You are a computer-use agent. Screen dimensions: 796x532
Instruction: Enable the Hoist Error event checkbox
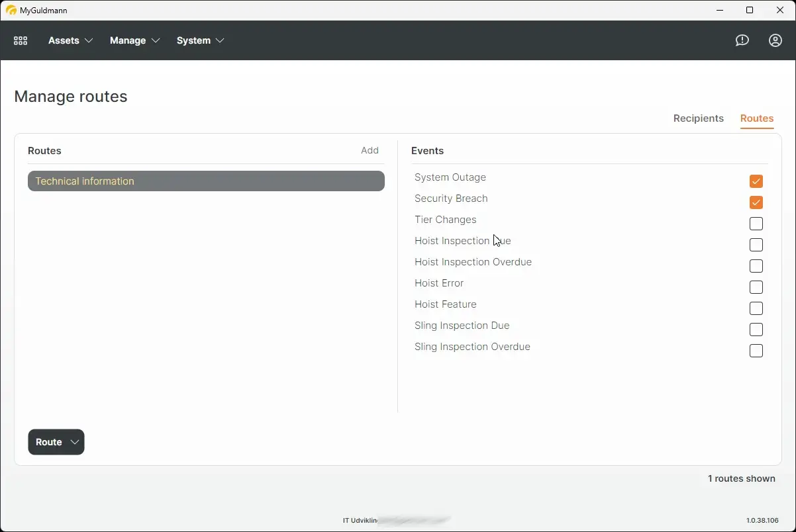756,287
